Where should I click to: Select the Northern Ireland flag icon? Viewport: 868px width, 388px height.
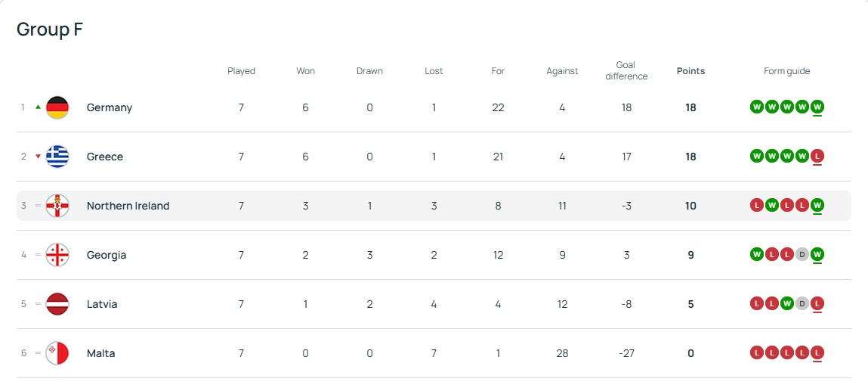(x=57, y=206)
